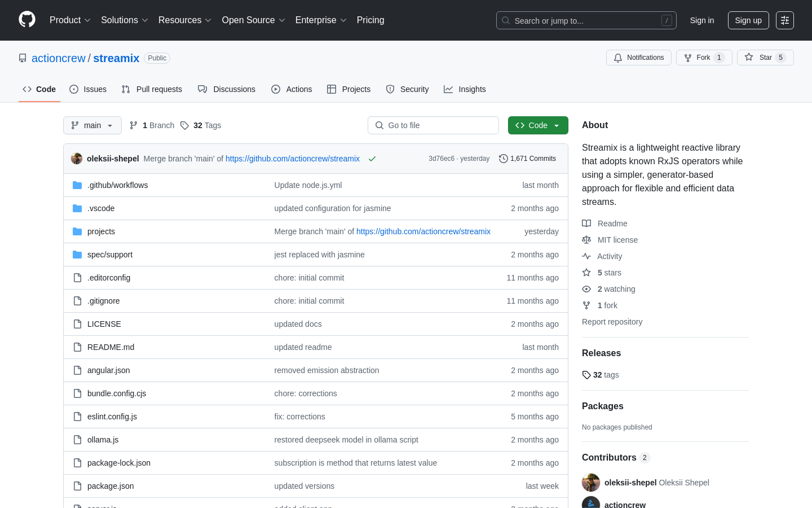Click the Notifications bell button

coord(639,58)
